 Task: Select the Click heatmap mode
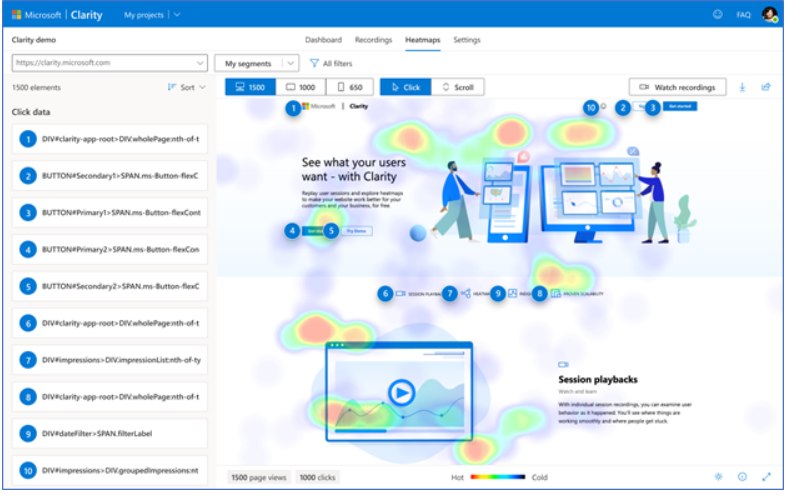point(406,87)
